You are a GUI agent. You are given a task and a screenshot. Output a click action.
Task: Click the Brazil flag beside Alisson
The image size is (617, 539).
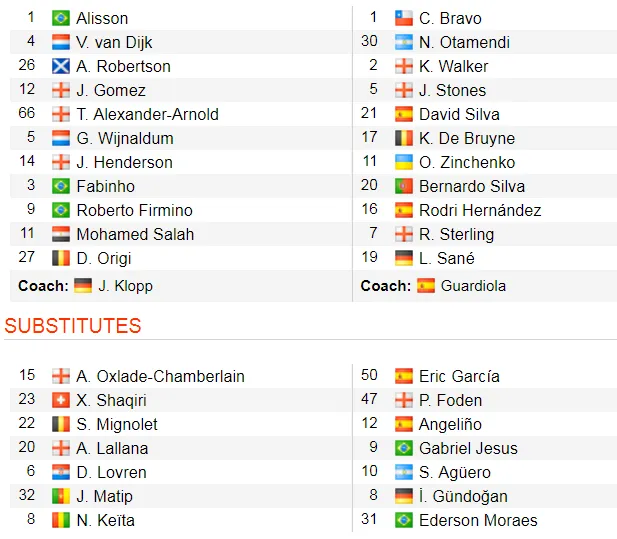60,18
